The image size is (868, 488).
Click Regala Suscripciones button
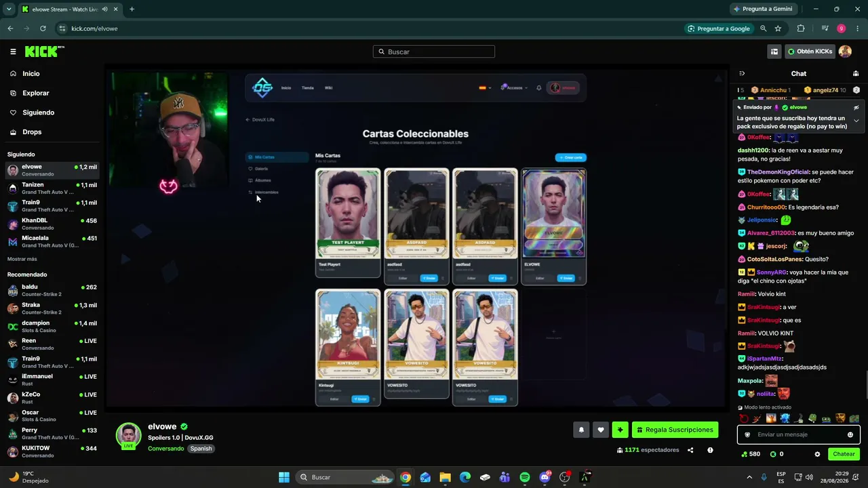point(675,430)
